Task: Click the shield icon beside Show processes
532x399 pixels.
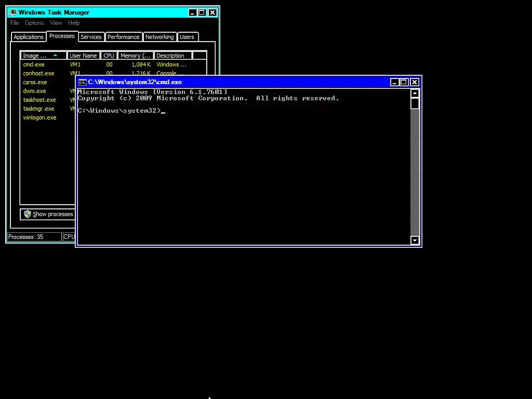Action: pos(28,214)
